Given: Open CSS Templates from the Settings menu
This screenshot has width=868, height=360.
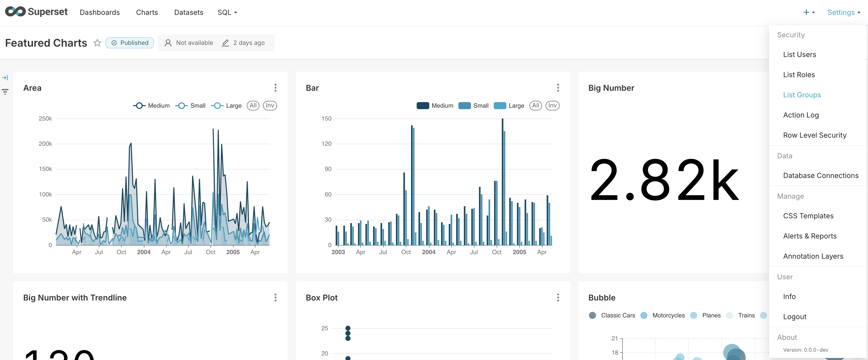Looking at the screenshot, I should 818,216.
